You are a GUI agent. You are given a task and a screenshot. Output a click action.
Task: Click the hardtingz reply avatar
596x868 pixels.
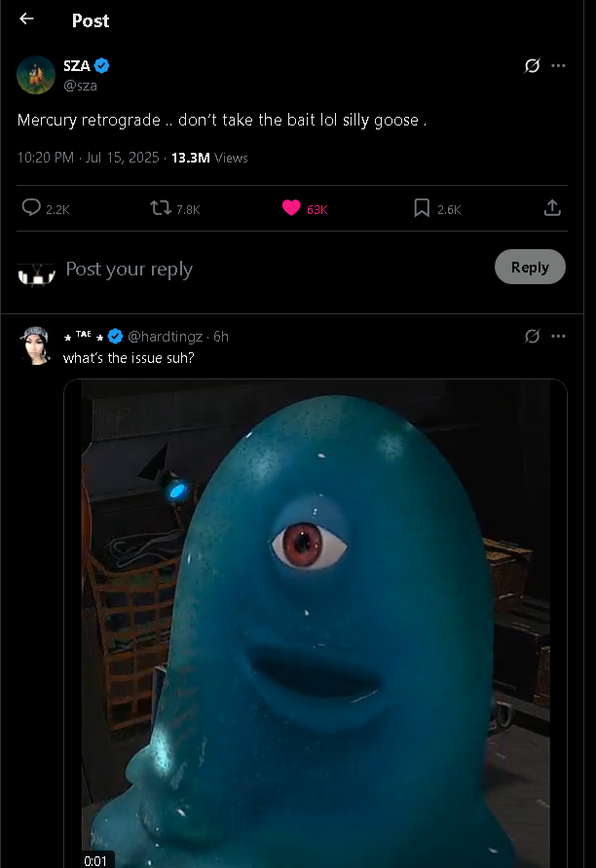point(36,345)
